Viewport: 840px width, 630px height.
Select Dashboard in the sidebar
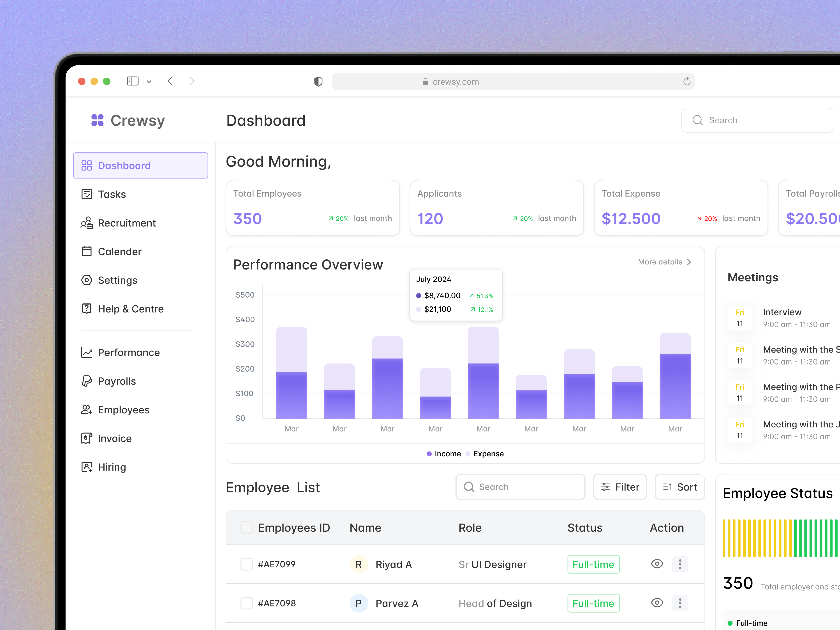pyautogui.click(x=141, y=166)
